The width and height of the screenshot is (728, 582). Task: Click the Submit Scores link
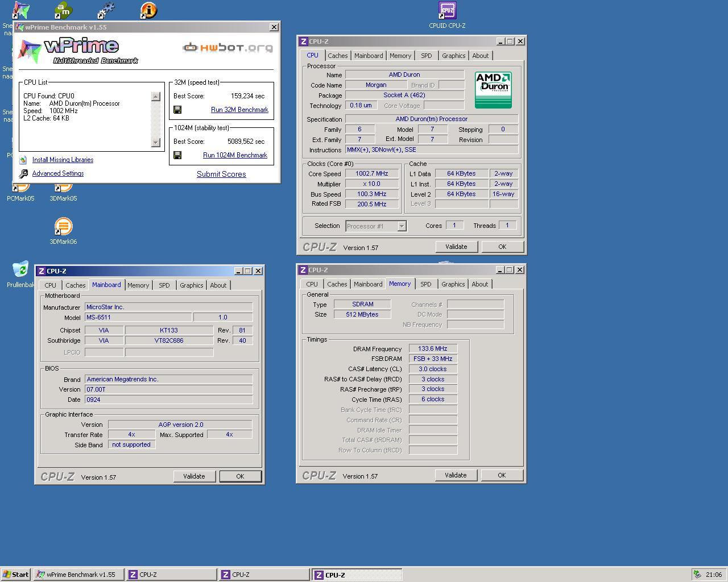tap(221, 174)
